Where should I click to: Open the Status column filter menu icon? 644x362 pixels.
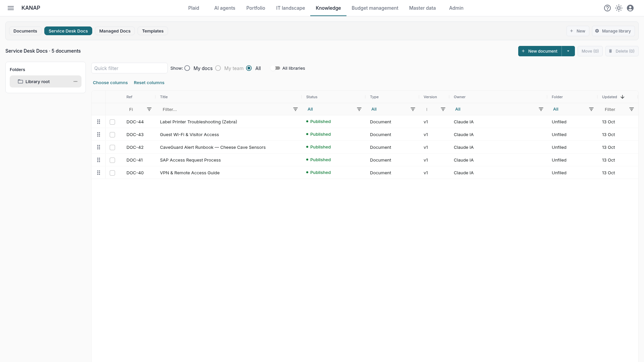tap(359, 109)
